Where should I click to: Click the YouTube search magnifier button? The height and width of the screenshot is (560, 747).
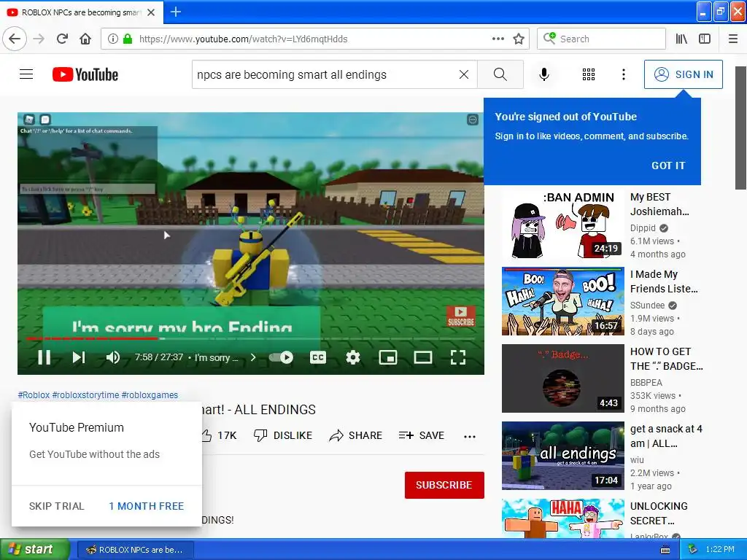(x=500, y=74)
